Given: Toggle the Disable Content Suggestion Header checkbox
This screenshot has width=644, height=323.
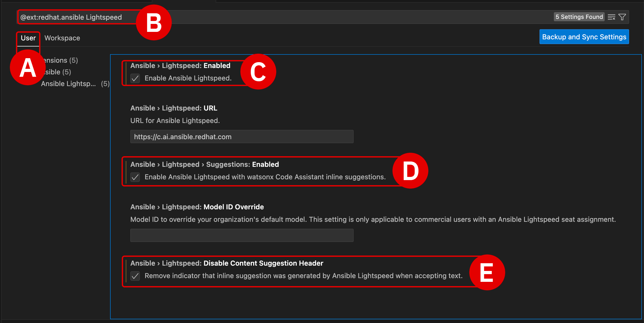Looking at the screenshot, I should click(x=135, y=276).
